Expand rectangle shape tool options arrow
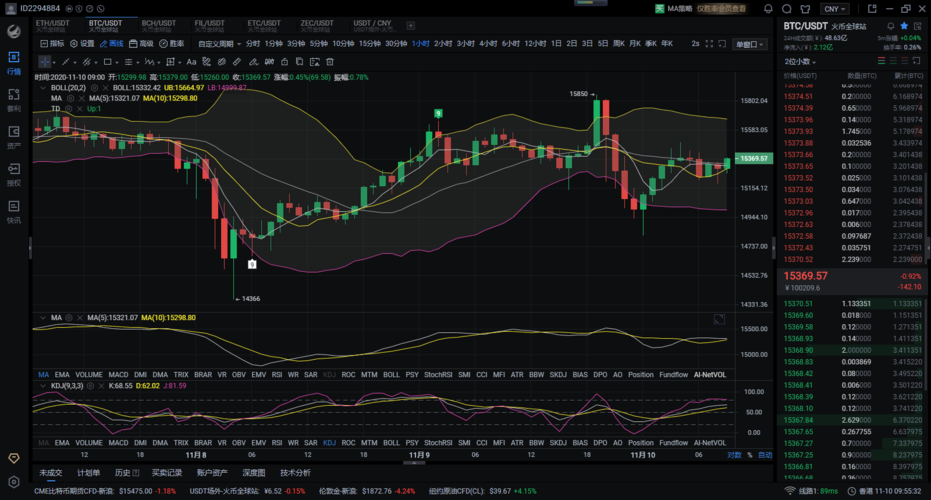The image size is (931, 500). tap(116, 62)
